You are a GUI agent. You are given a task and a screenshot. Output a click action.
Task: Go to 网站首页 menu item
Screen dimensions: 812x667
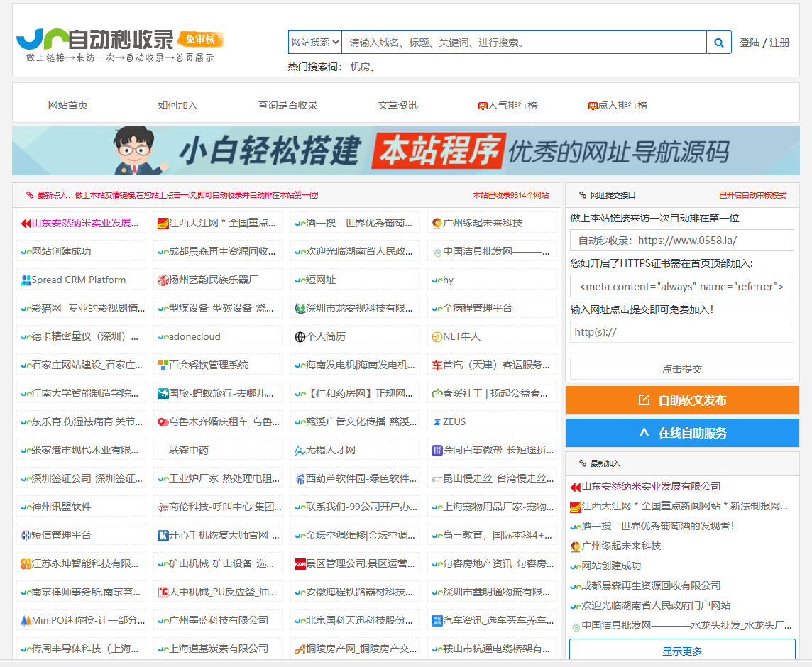click(x=68, y=105)
